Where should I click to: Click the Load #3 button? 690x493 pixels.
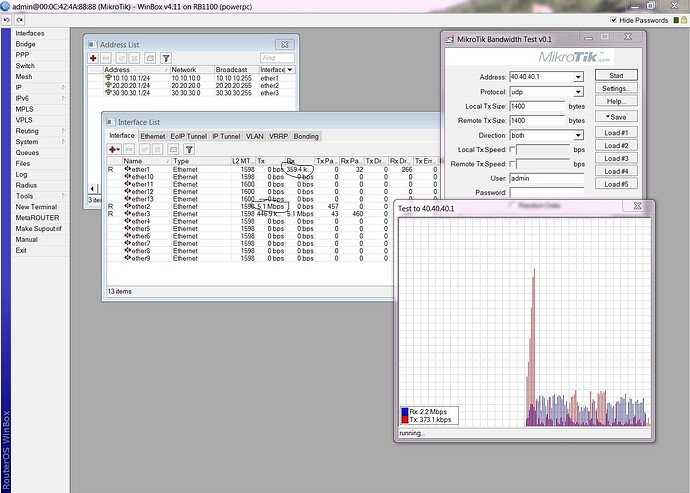point(616,158)
